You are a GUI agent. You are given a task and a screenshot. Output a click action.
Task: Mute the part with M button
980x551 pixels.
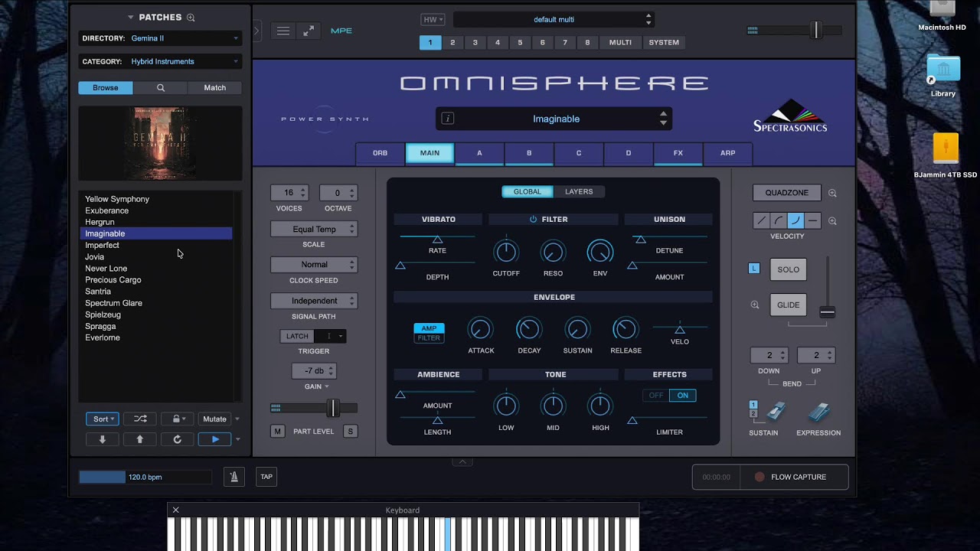click(277, 432)
